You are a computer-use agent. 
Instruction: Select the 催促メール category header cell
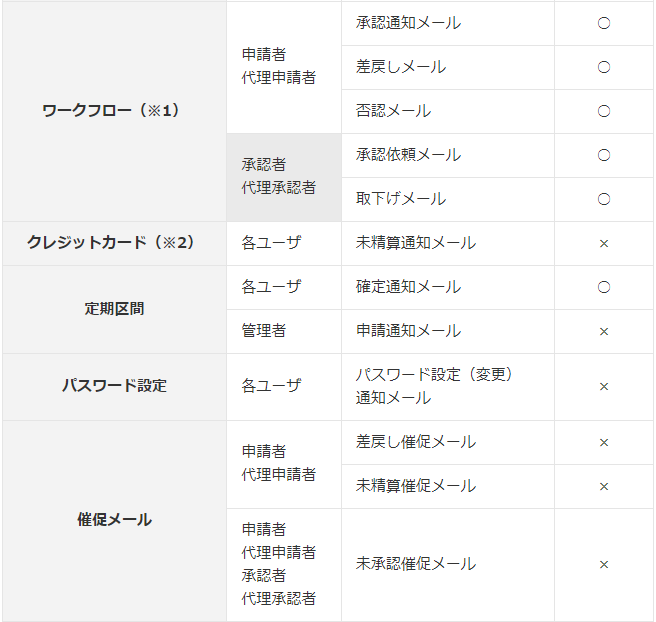pyautogui.click(x=114, y=520)
